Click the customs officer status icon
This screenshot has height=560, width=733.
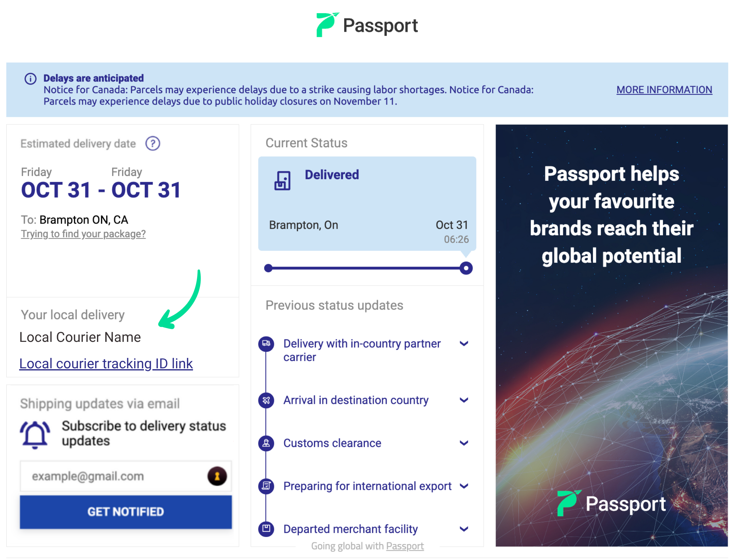coord(266,443)
